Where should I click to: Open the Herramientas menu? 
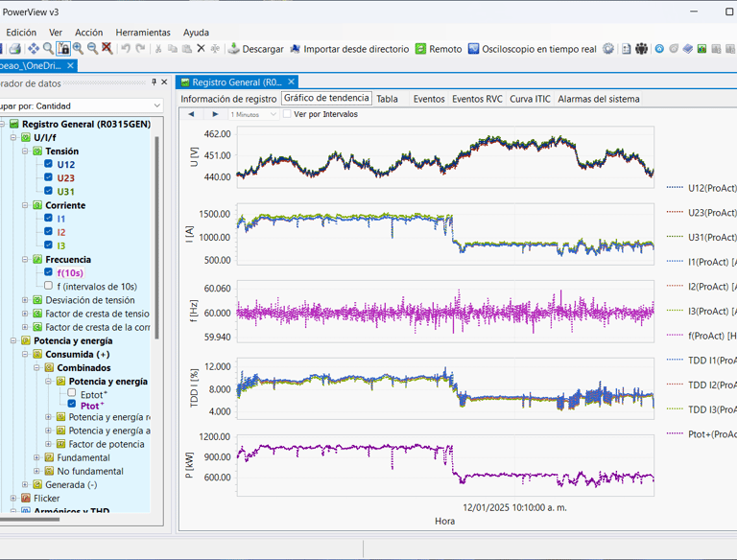143,32
